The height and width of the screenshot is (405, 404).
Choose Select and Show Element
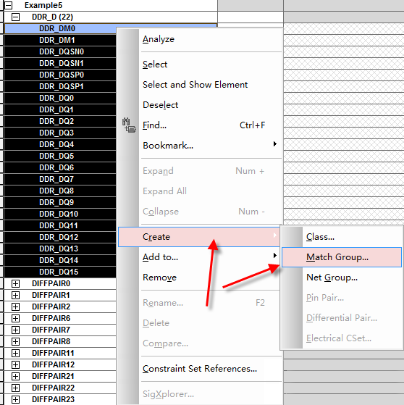(x=195, y=85)
